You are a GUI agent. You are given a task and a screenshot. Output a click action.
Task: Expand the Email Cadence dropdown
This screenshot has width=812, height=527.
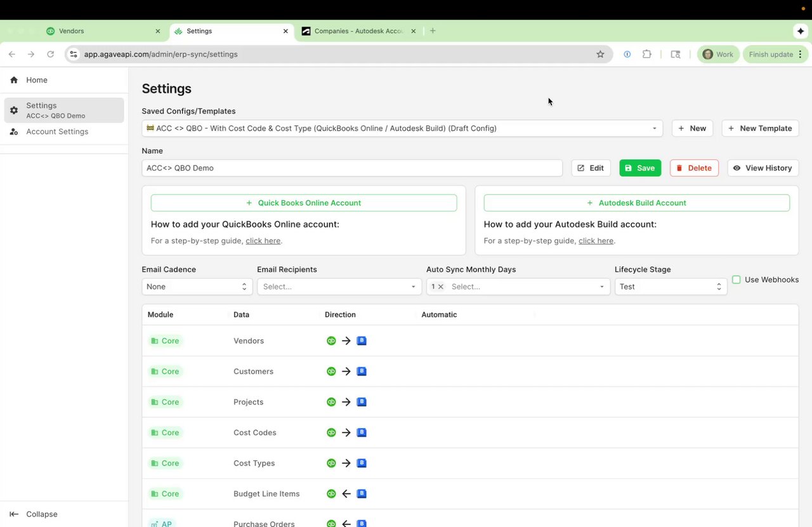197,287
